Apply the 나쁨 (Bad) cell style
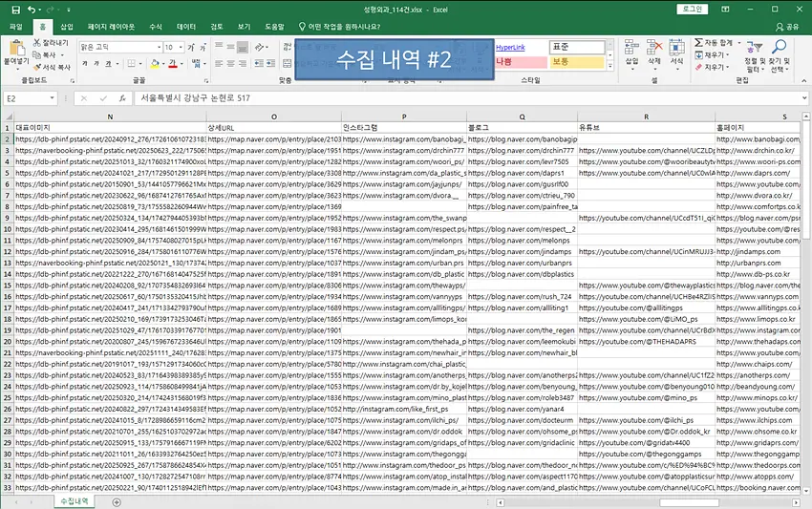 tap(521, 62)
